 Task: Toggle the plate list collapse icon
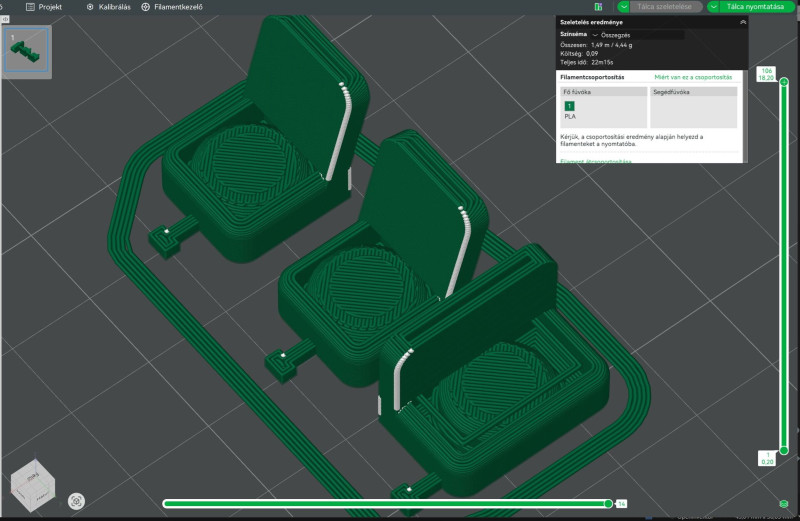[5, 19]
